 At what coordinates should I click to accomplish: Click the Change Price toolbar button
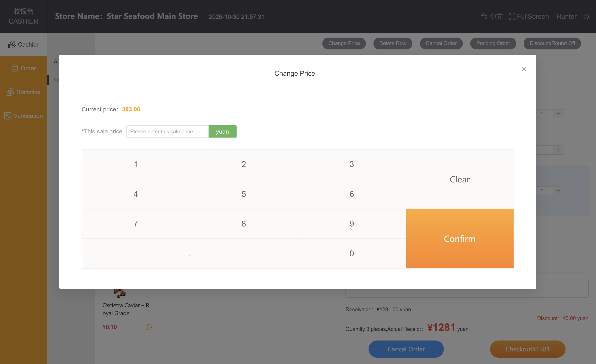(344, 44)
